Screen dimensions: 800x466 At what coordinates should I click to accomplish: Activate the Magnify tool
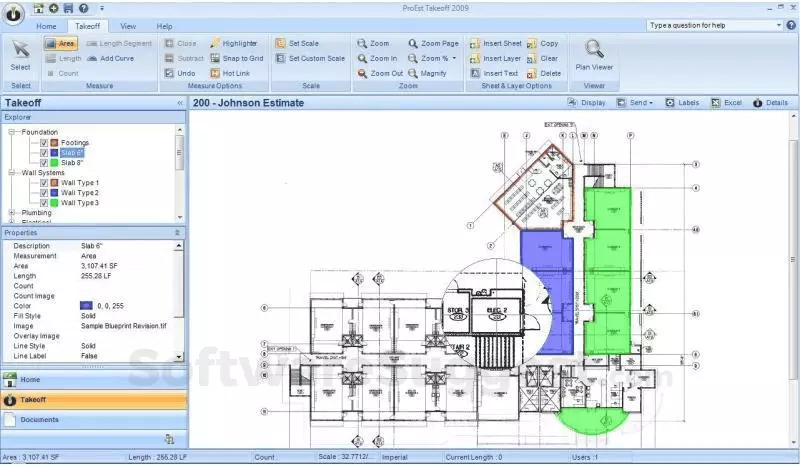427,73
